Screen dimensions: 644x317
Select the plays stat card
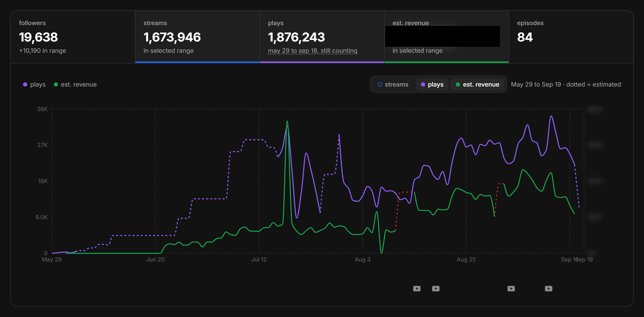tap(322, 37)
